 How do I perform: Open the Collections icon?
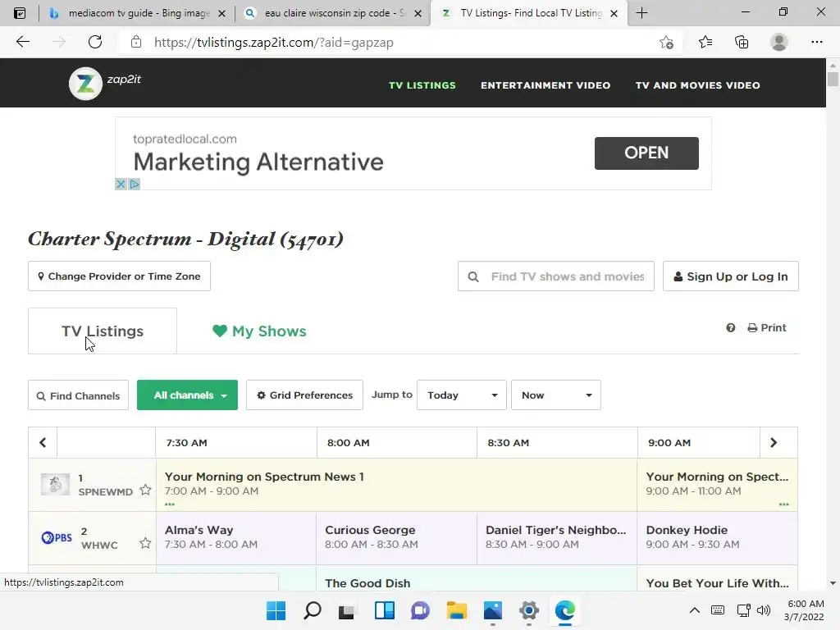click(742, 42)
